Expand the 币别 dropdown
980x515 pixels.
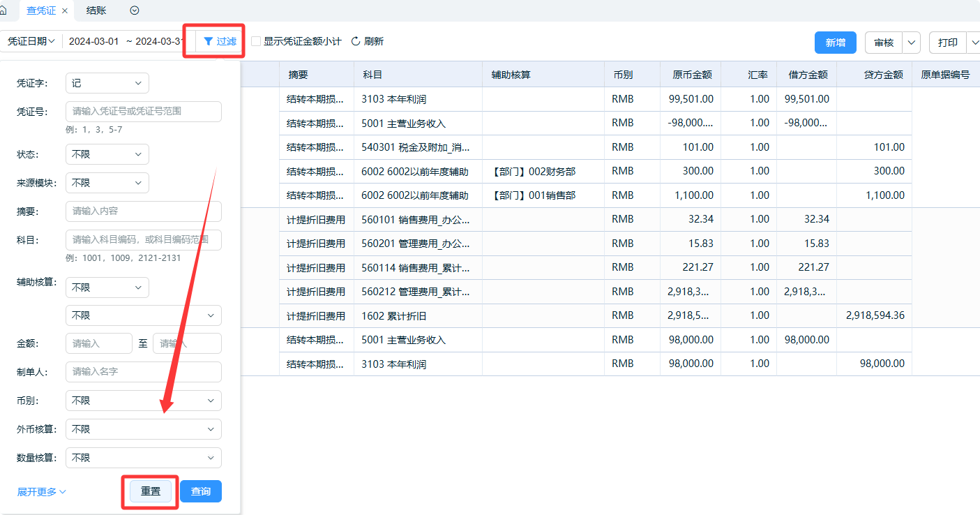click(143, 401)
